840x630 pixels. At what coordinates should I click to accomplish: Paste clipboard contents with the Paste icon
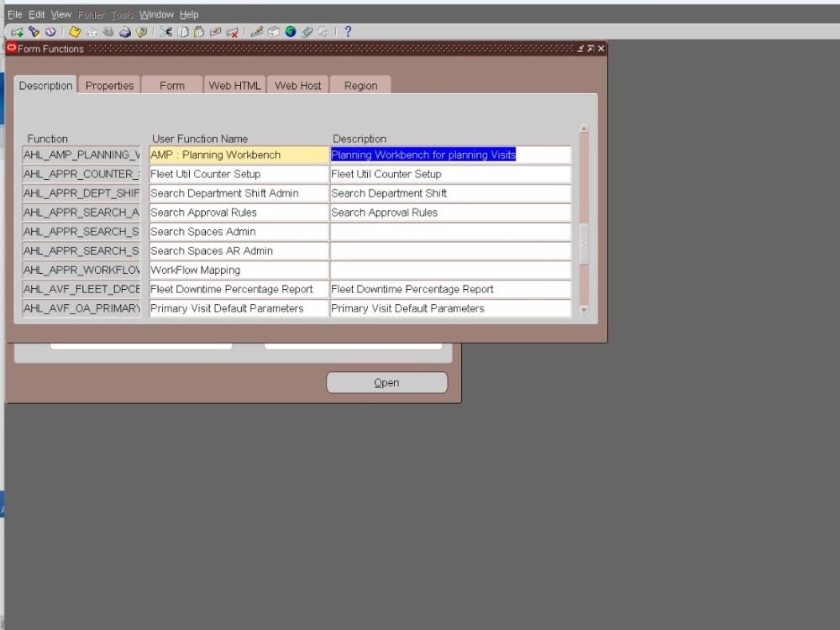(197, 32)
